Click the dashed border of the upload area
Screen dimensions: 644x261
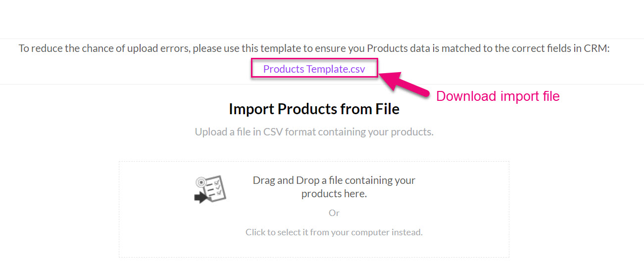314,162
